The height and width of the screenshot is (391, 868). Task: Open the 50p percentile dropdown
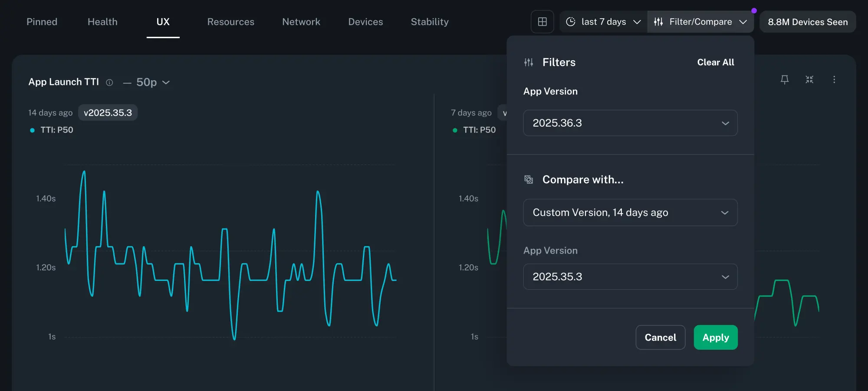(152, 82)
